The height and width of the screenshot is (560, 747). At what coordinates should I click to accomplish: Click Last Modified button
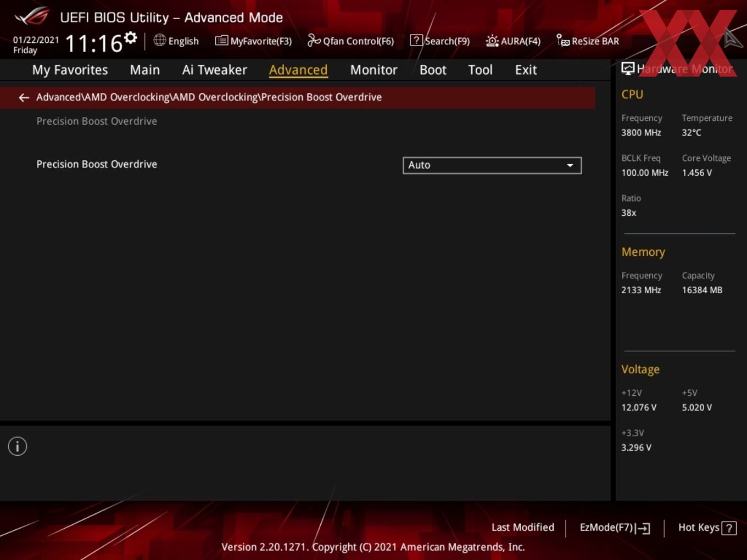tap(523, 528)
